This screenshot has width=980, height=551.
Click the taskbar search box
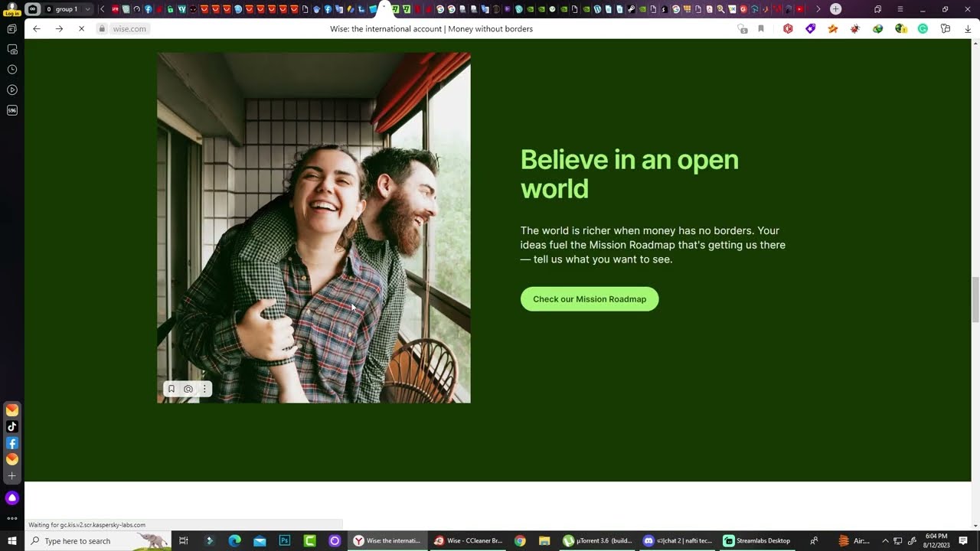coord(100,541)
